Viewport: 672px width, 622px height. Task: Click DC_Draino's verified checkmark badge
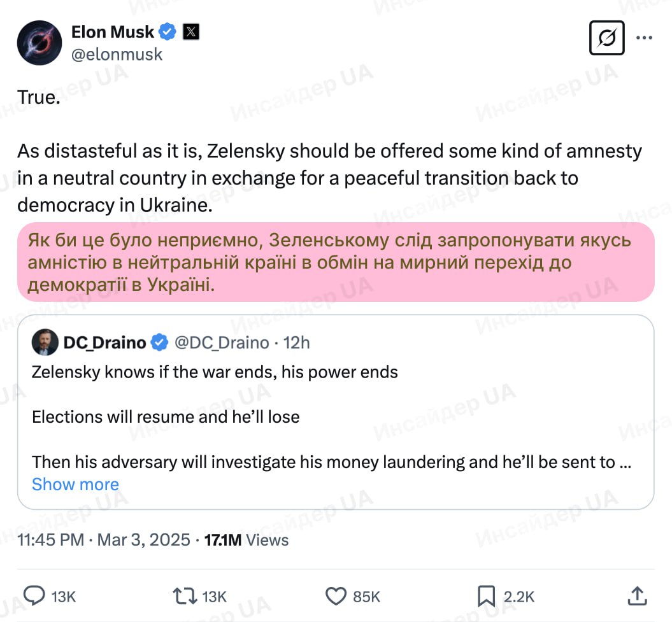click(x=159, y=343)
